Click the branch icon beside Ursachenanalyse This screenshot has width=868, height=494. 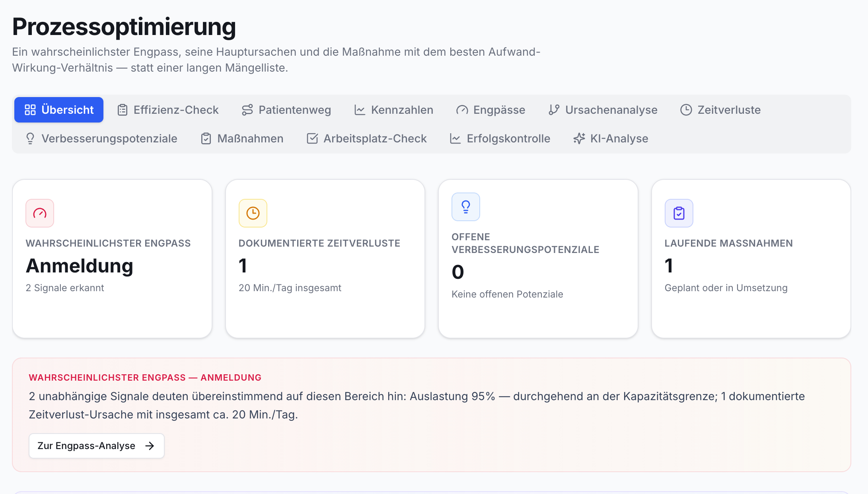pyautogui.click(x=554, y=110)
